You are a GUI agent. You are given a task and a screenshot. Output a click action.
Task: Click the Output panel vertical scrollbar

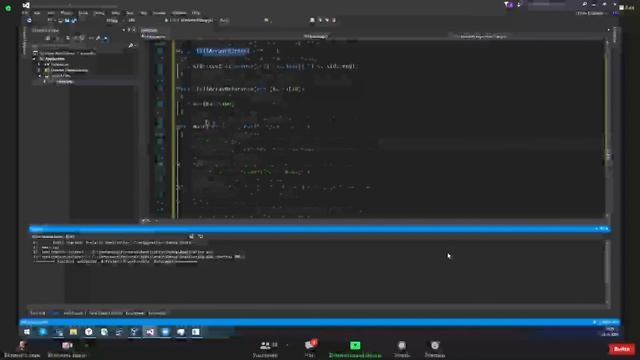click(608, 271)
